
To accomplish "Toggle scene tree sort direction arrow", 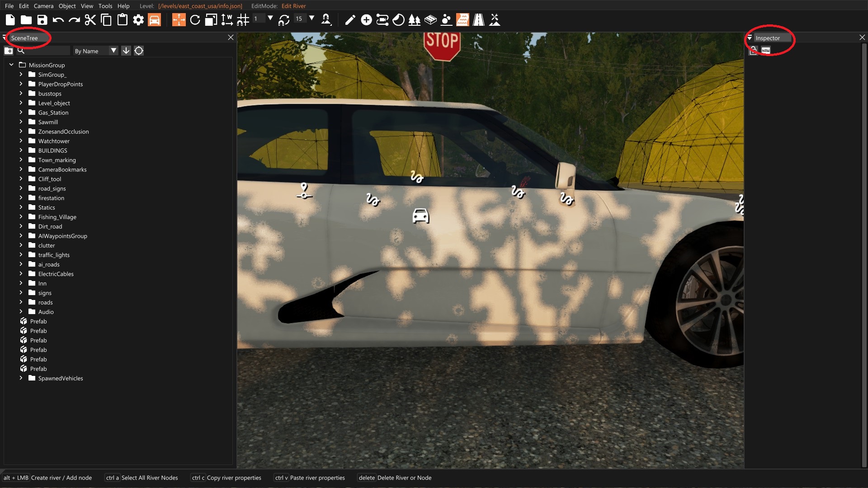I will pyautogui.click(x=126, y=51).
